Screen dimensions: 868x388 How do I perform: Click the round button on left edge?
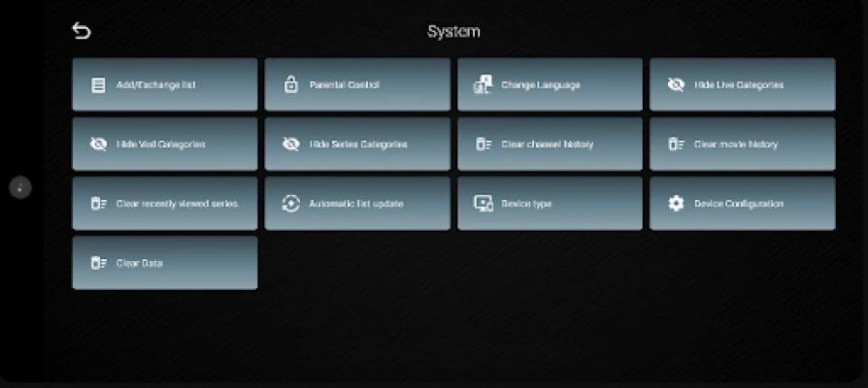[x=20, y=188]
